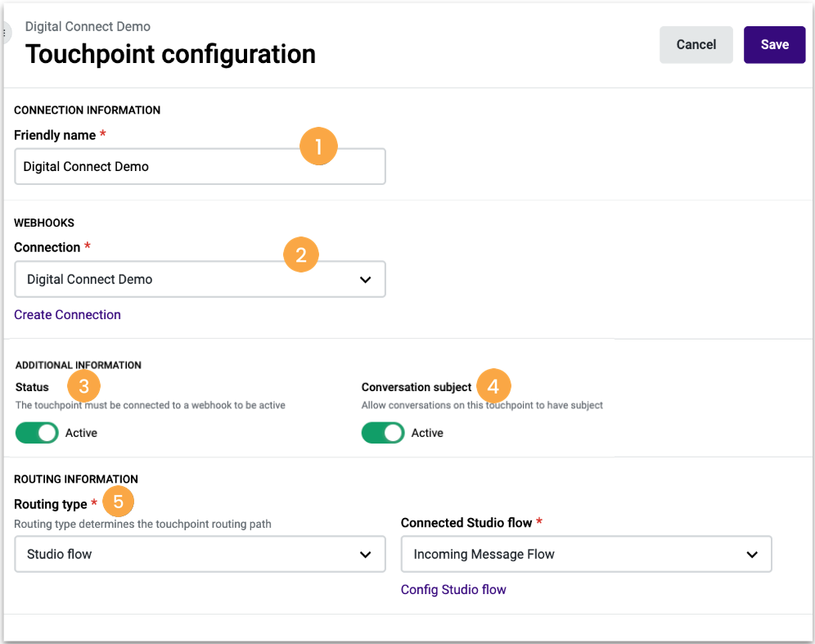815x644 pixels.
Task: Open the Routing type dropdown
Action: [200, 554]
